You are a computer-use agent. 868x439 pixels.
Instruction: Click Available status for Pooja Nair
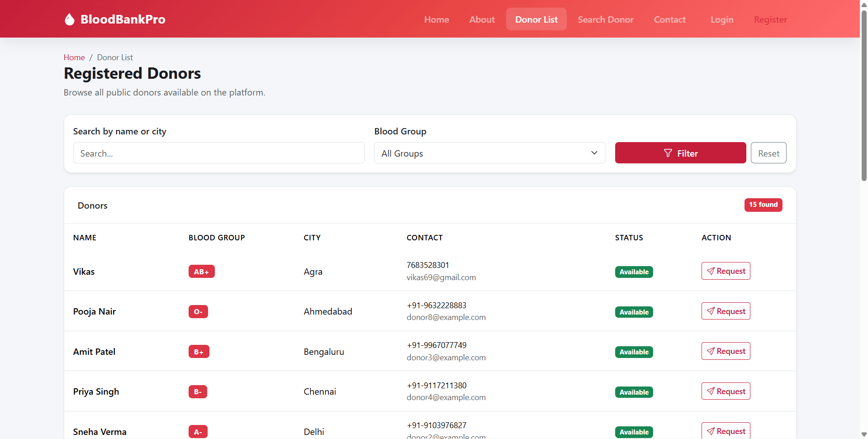point(634,312)
